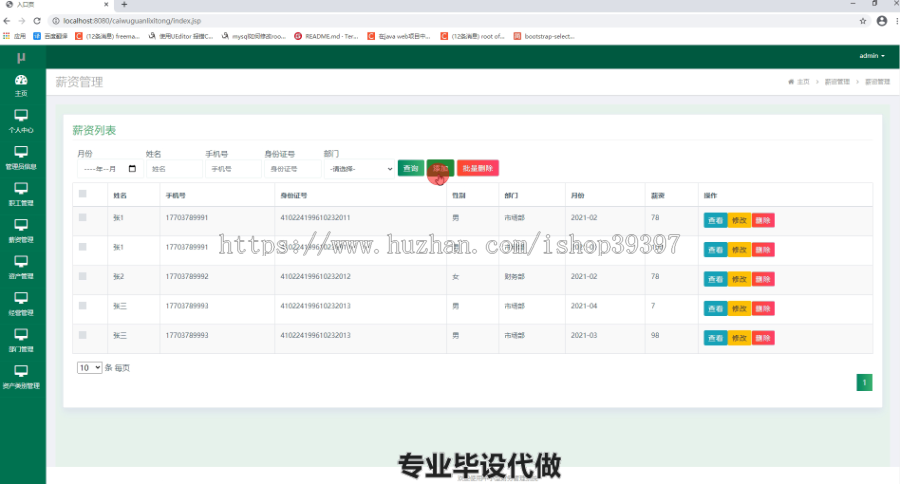Check the box for 张三 row dated 2021-04
Image resolution: width=900 pixels, height=484 pixels.
(83, 305)
